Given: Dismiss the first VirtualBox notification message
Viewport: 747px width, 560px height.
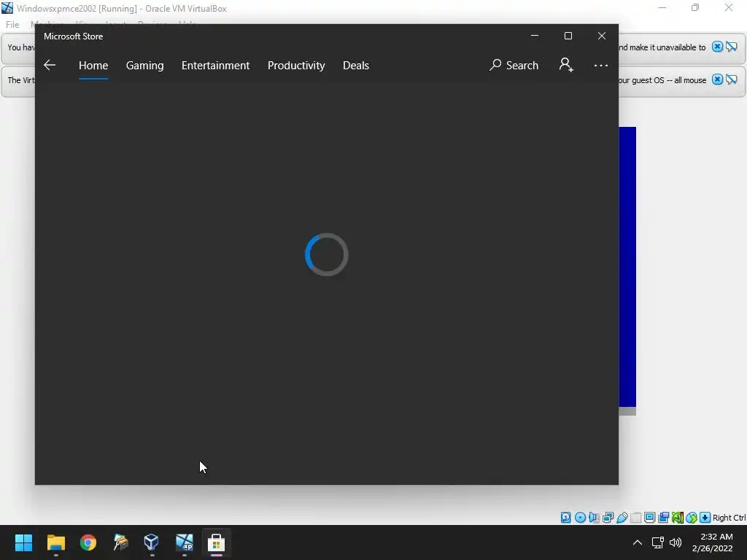Looking at the screenshot, I should pos(717,47).
